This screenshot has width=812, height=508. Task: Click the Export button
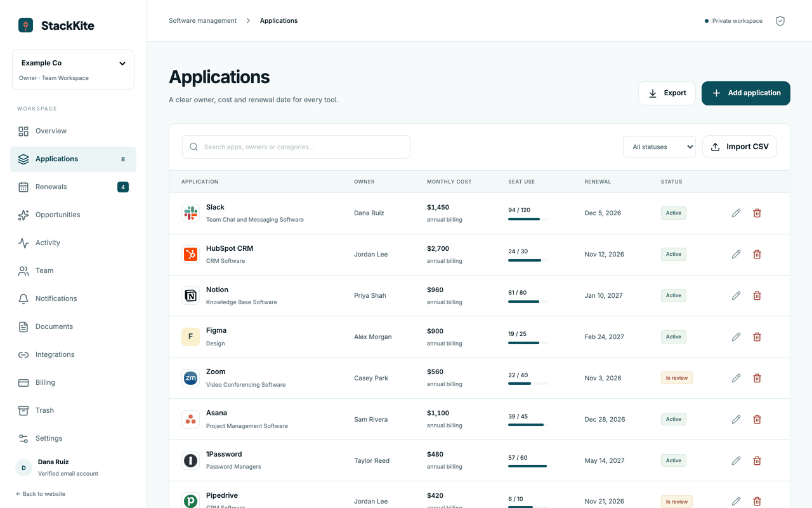667,93
